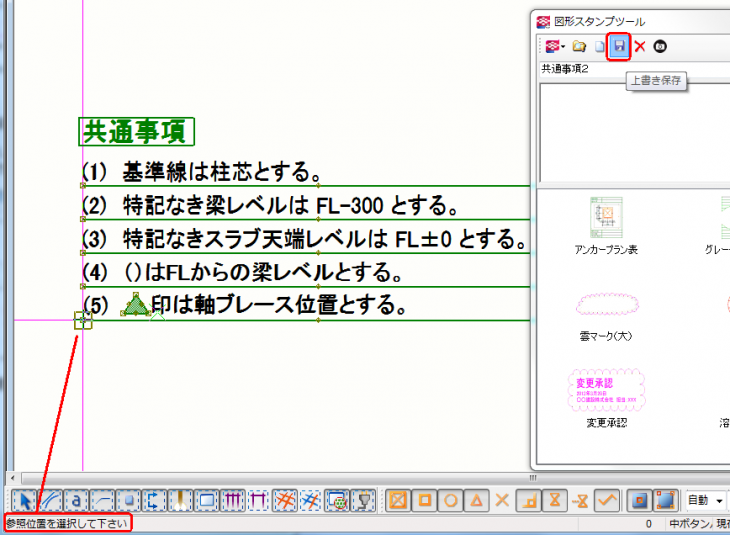Click the blue square with corner handles icon
Viewport: 730px width, 535px height.
click(x=666, y=501)
